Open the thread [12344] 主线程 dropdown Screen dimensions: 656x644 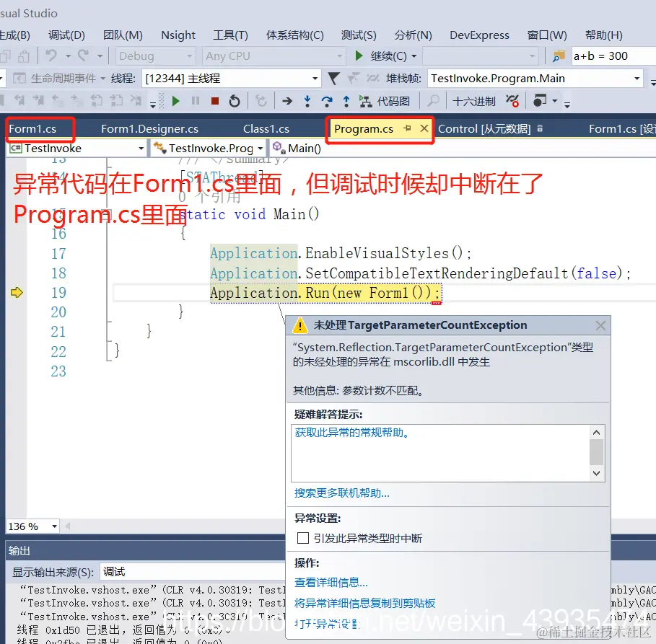click(232, 78)
